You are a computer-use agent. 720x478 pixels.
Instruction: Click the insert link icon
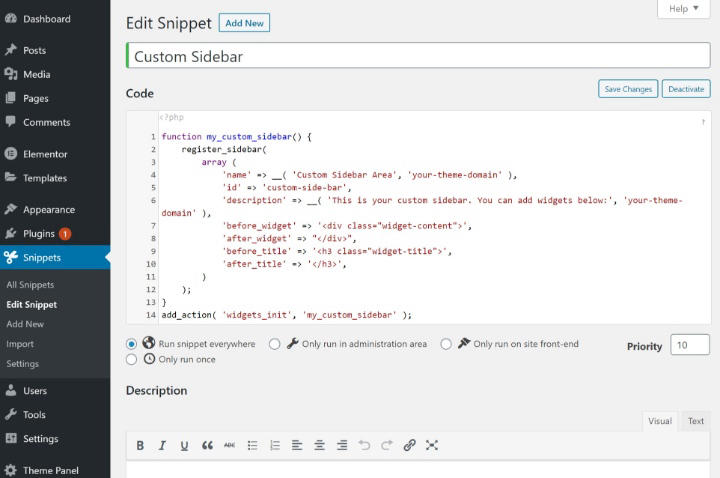[x=409, y=445]
